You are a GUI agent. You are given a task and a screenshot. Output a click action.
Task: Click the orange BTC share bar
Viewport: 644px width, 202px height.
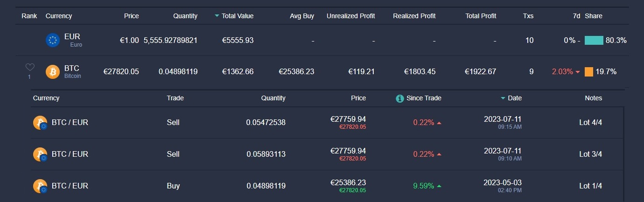[588, 72]
